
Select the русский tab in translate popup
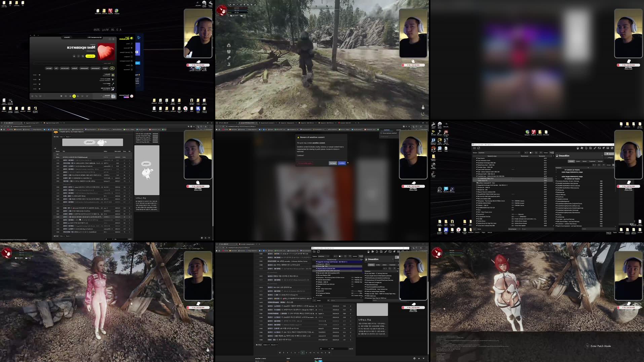click(x=399, y=130)
